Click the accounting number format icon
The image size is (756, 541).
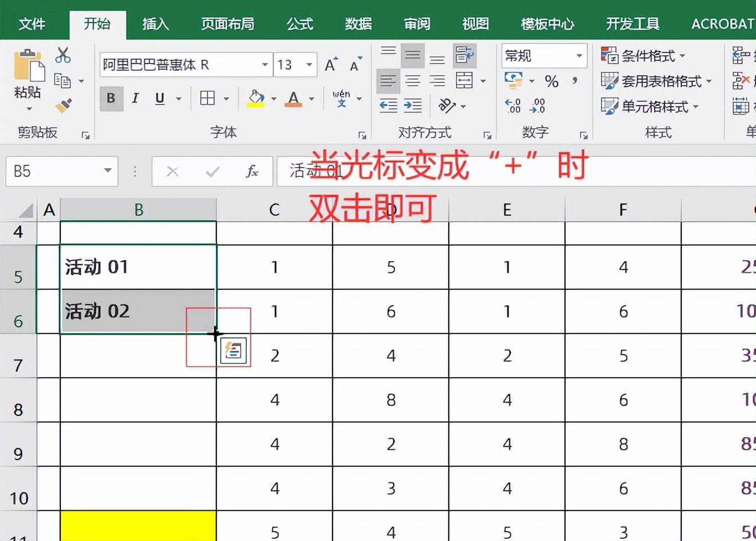point(514,81)
